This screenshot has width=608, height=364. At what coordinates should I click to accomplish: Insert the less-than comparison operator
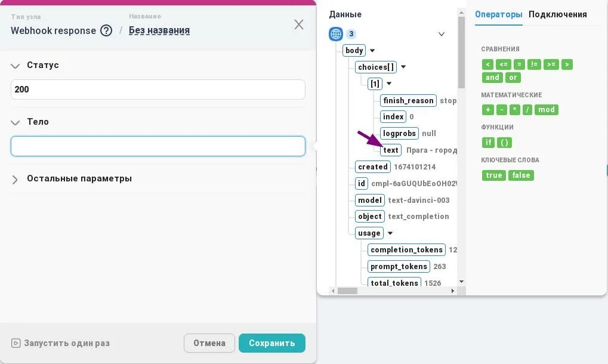coord(487,64)
